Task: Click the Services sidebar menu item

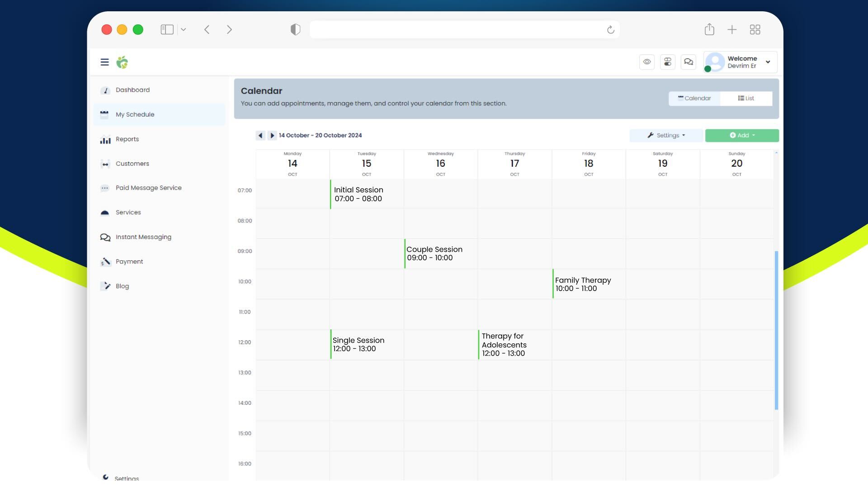Action: [127, 213]
